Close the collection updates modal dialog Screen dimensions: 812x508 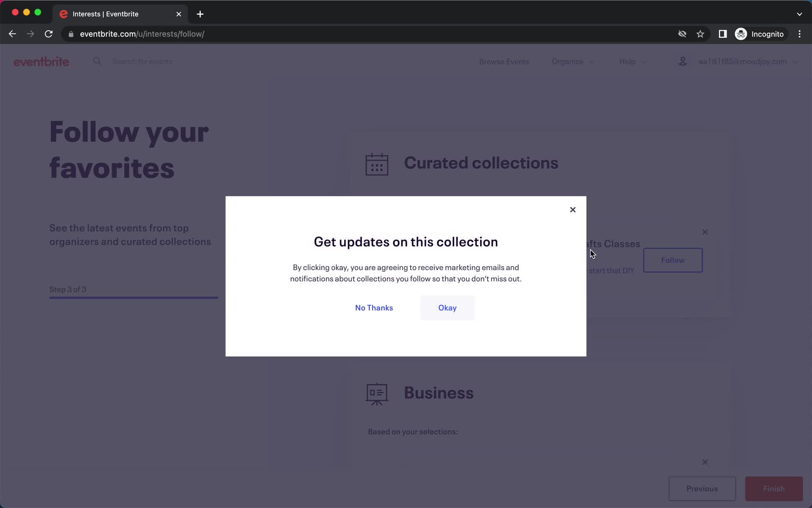click(x=572, y=209)
